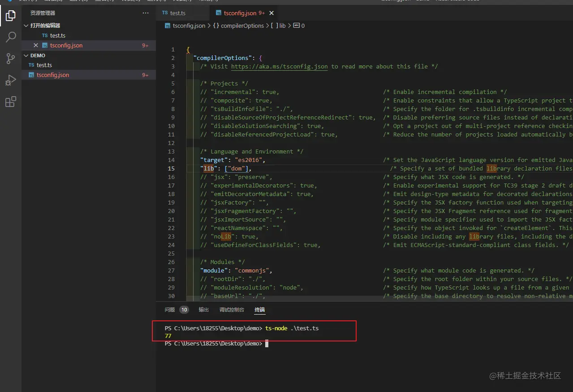The height and width of the screenshot is (392, 573).
Task: Open the Run and Debug icon
Action: pos(11,80)
